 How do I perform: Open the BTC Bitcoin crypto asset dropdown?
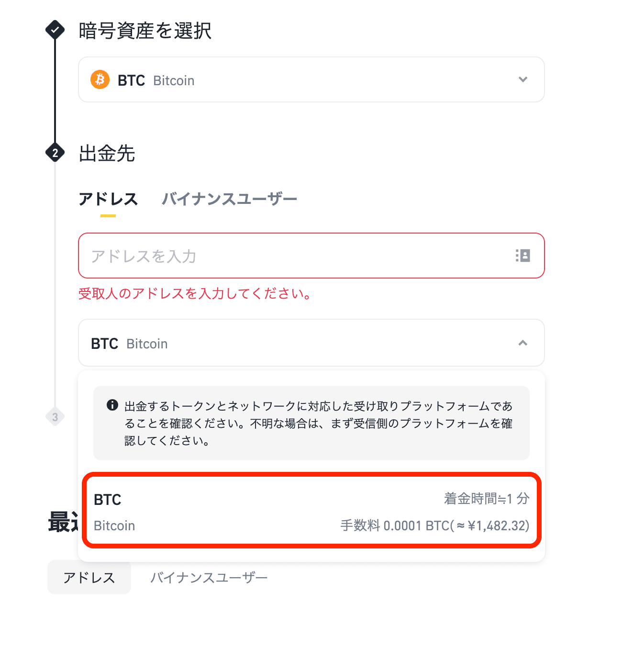coord(311,80)
